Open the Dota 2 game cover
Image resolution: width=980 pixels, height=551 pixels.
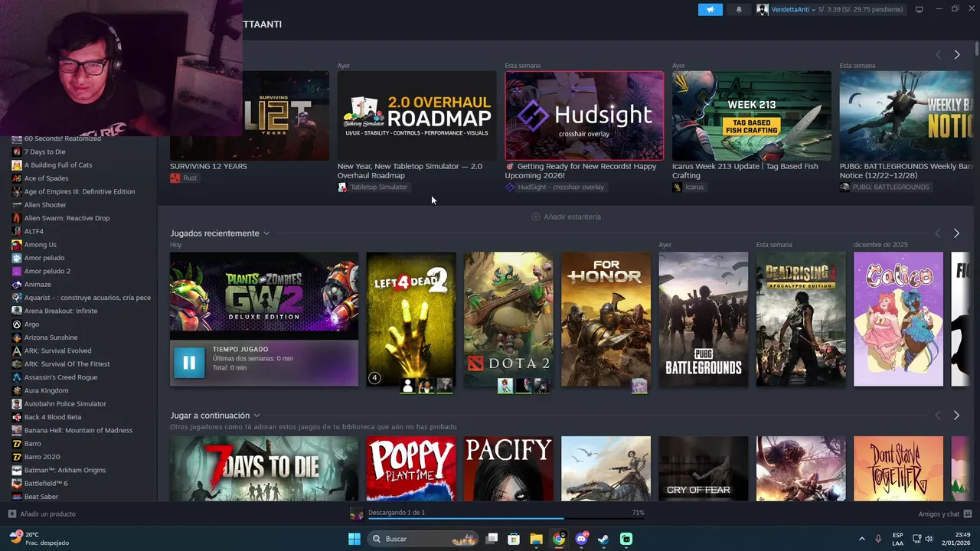(508, 319)
